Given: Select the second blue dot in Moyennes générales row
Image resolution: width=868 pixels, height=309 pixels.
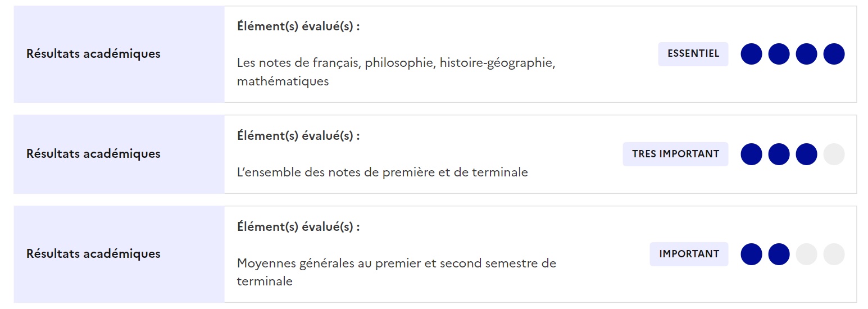Looking at the screenshot, I should pos(779,254).
